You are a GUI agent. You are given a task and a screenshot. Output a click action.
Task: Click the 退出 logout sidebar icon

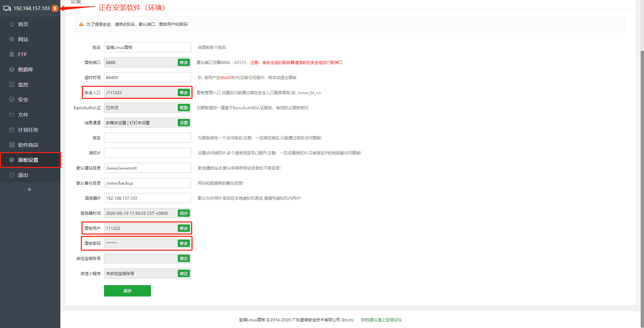(x=12, y=175)
